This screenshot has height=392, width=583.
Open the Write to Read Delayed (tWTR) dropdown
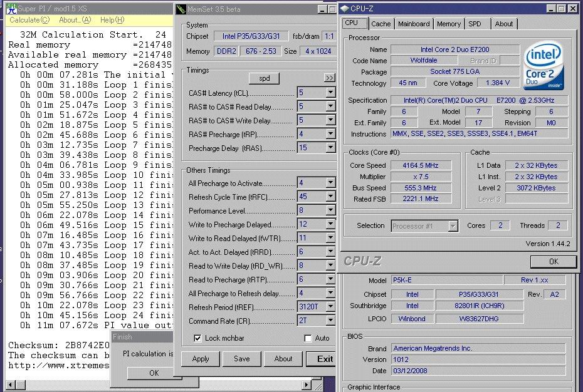click(x=330, y=237)
